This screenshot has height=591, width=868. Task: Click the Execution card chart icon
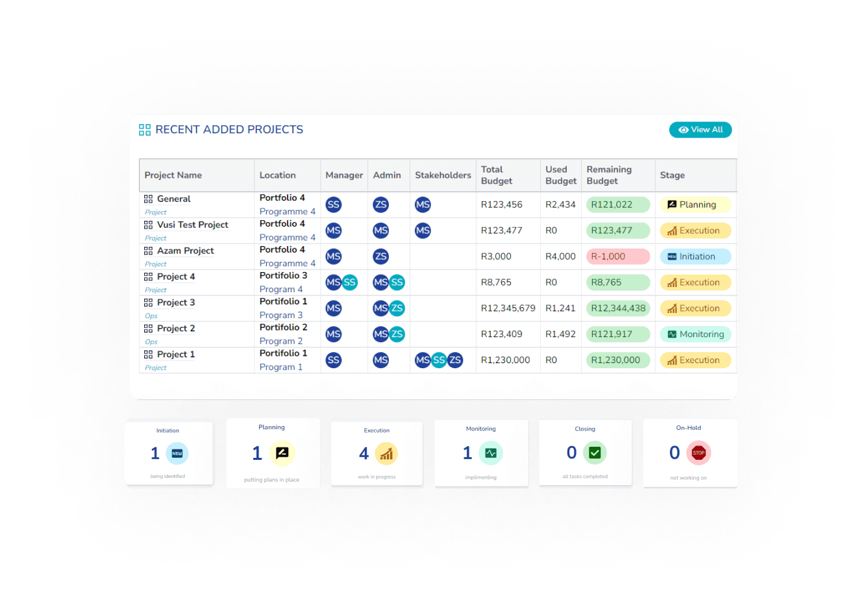(x=386, y=454)
